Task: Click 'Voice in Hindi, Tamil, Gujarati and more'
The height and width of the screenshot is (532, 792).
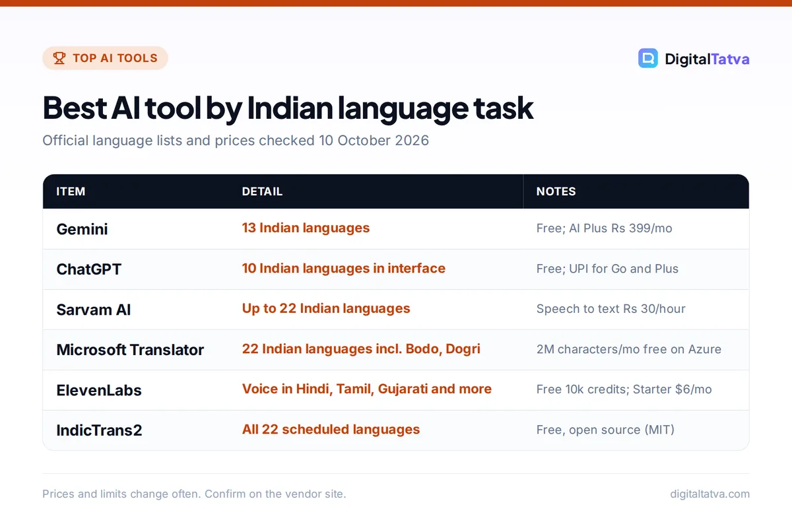Action: 366,389
